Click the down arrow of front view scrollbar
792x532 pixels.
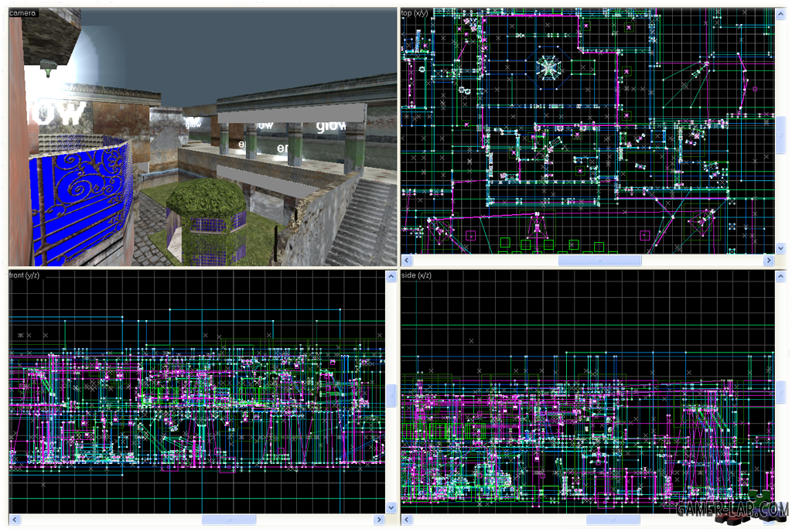pos(391,508)
